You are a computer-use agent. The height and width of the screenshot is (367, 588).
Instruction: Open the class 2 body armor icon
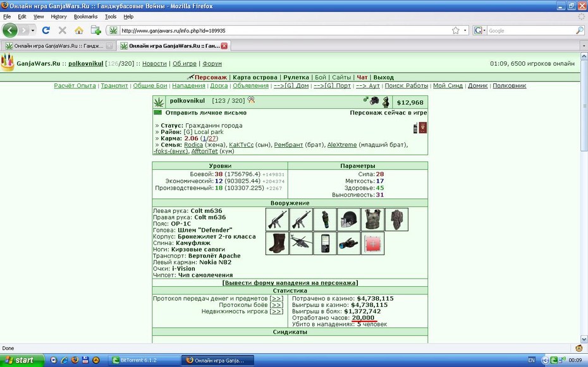[x=373, y=219]
